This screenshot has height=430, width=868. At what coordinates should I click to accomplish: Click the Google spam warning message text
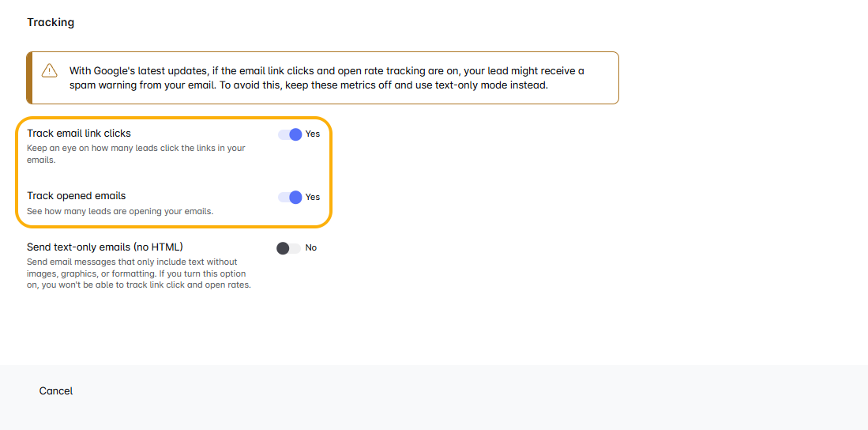click(x=316, y=70)
